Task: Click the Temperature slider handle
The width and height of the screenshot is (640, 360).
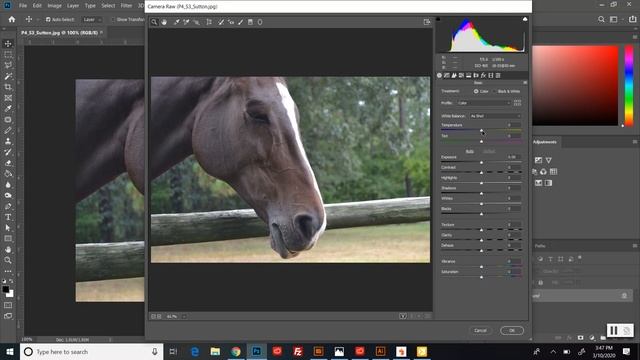Action: click(482, 131)
